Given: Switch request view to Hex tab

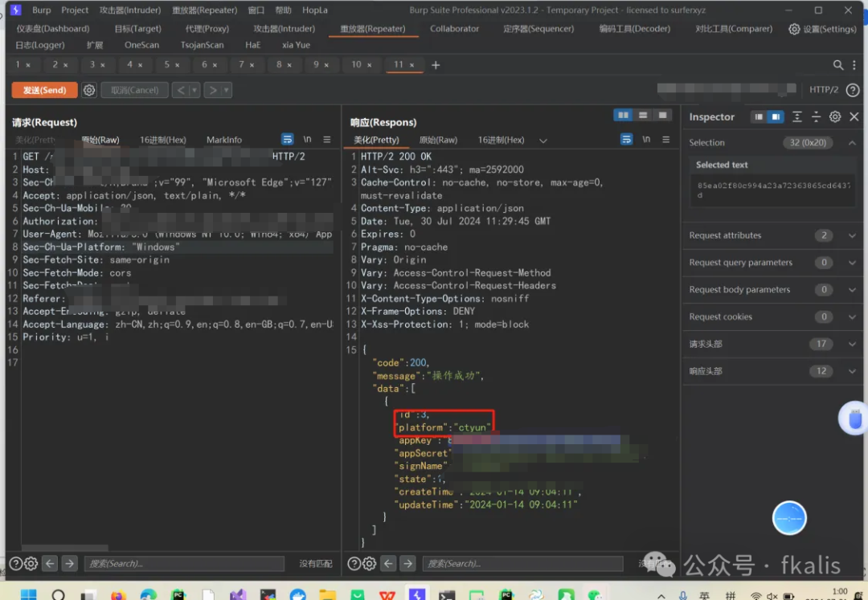Looking at the screenshot, I should pos(162,140).
